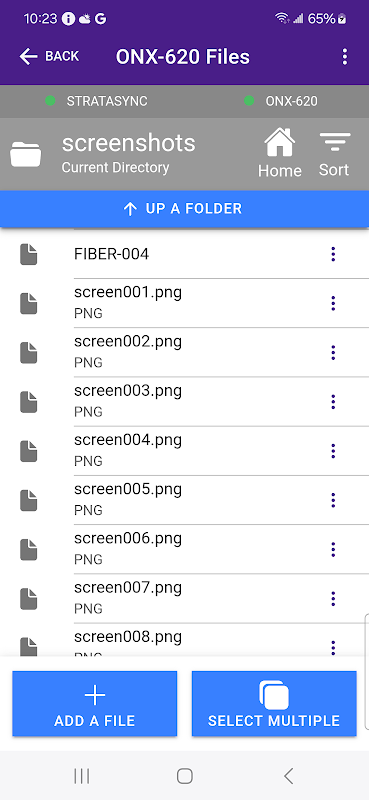Image resolution: width=369 pixels, height=800 pixels.
Task: Tap the file icon beside screen003.png
Action: (29, 402)
